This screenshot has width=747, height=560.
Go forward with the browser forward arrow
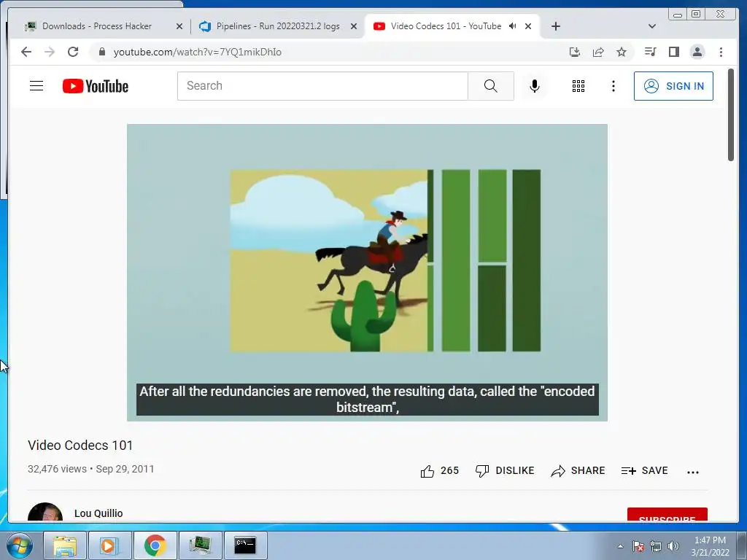tap(50, 52)
